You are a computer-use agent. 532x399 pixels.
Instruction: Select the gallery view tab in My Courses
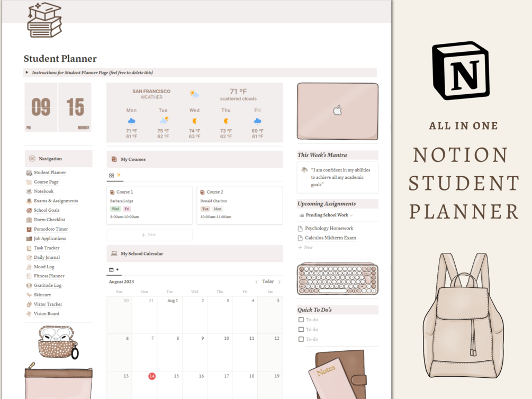[x=115, y=175]
